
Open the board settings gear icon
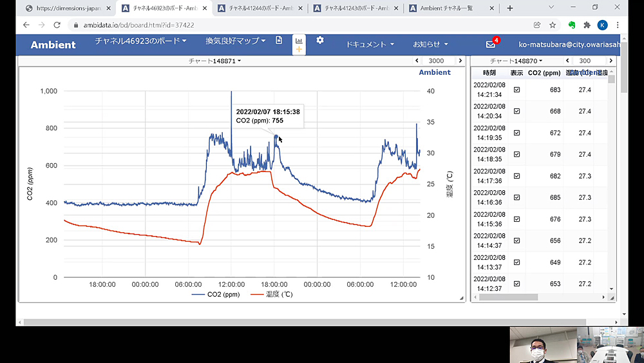click(x=320, y=40)
